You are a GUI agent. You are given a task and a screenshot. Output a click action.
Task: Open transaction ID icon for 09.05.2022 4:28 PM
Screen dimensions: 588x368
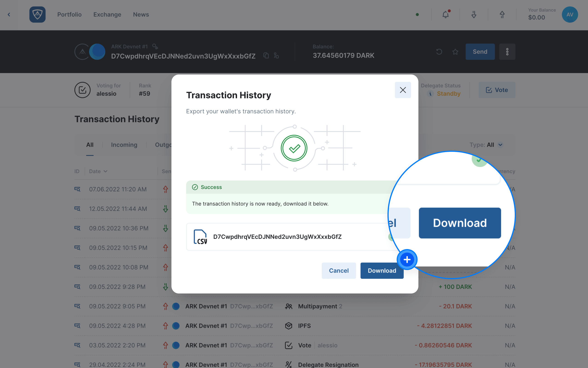click(x=77, y=325)
